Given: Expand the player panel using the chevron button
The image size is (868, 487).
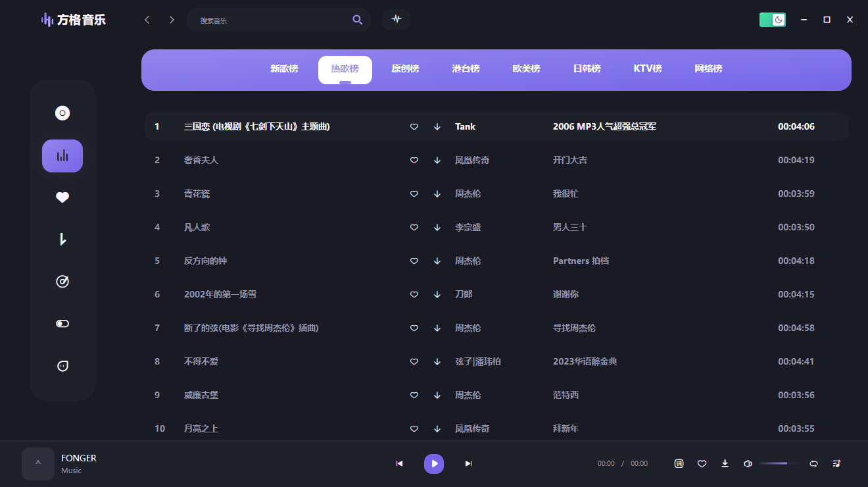Looking at the screenshot, I should click(x=37, y=463).
